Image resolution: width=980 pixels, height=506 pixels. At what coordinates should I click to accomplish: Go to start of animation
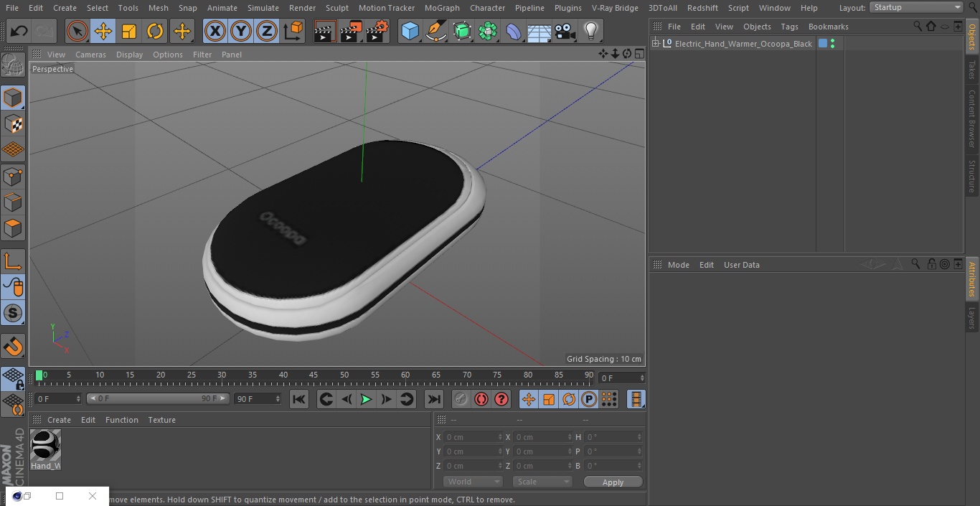[299, 399]
